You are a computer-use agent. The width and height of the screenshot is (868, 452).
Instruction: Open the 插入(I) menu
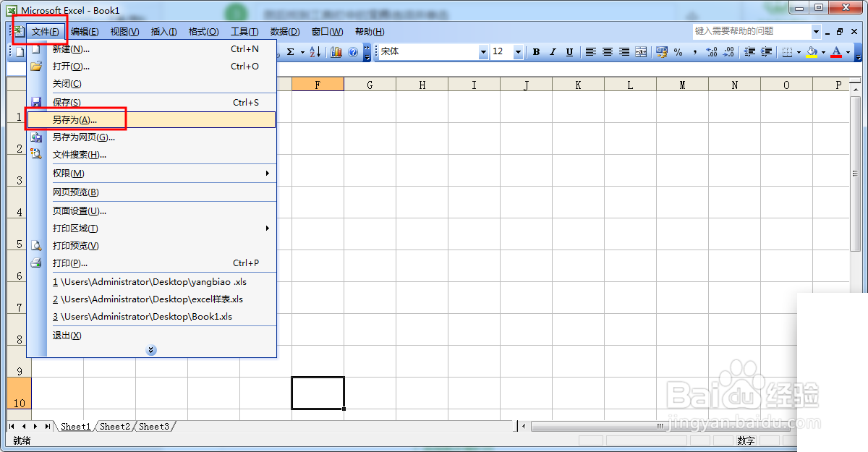point(163,32)
